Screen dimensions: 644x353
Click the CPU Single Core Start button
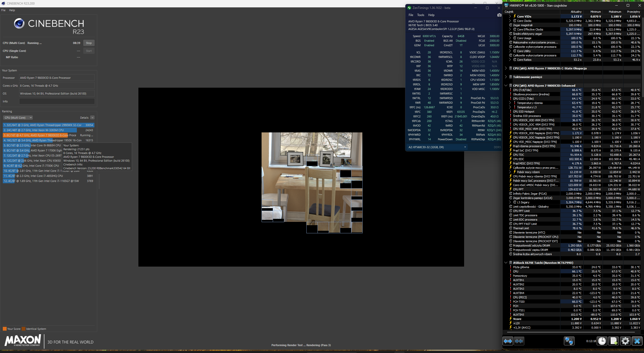(x=89, y=51)
